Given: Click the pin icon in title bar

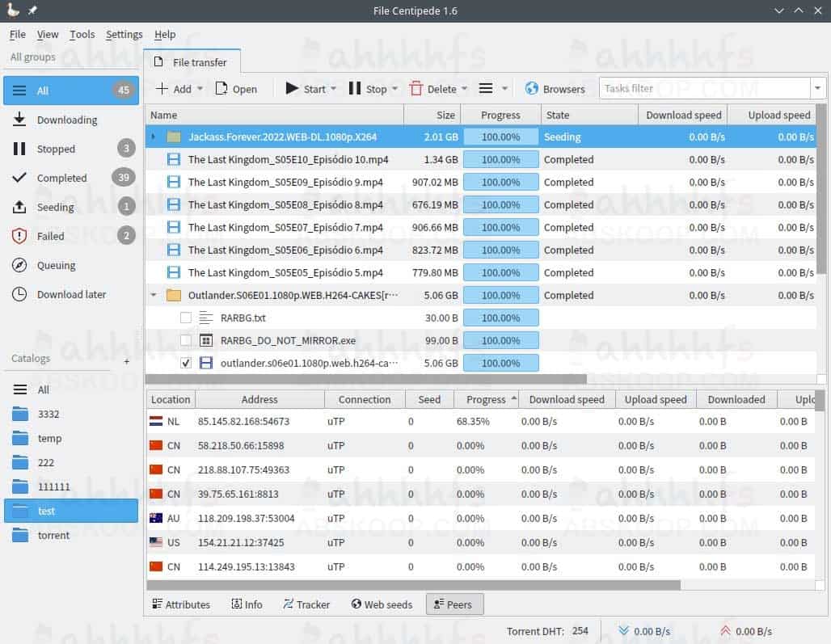Looking at the screenshot, I should point(32,10).
